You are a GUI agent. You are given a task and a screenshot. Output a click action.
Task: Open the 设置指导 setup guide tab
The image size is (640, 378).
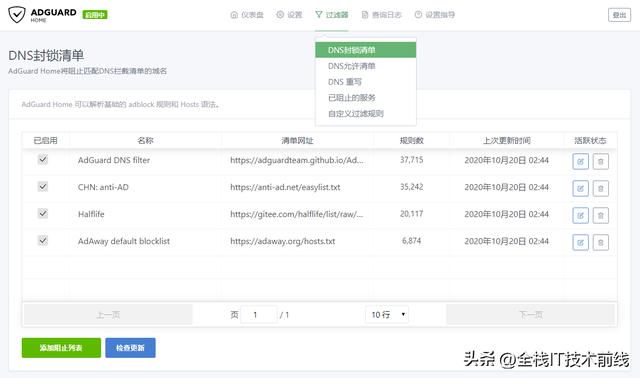tap(435, 15)
